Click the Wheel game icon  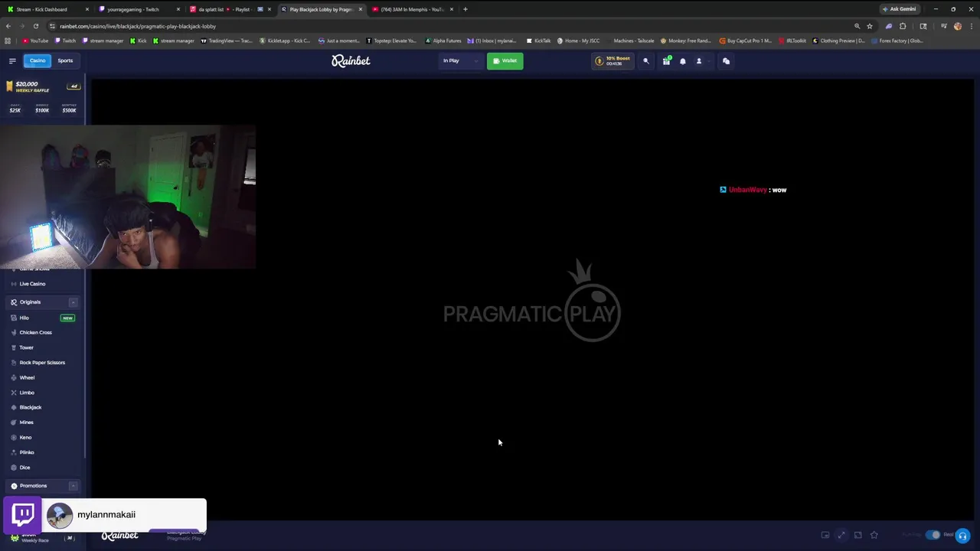click(14, 377)
